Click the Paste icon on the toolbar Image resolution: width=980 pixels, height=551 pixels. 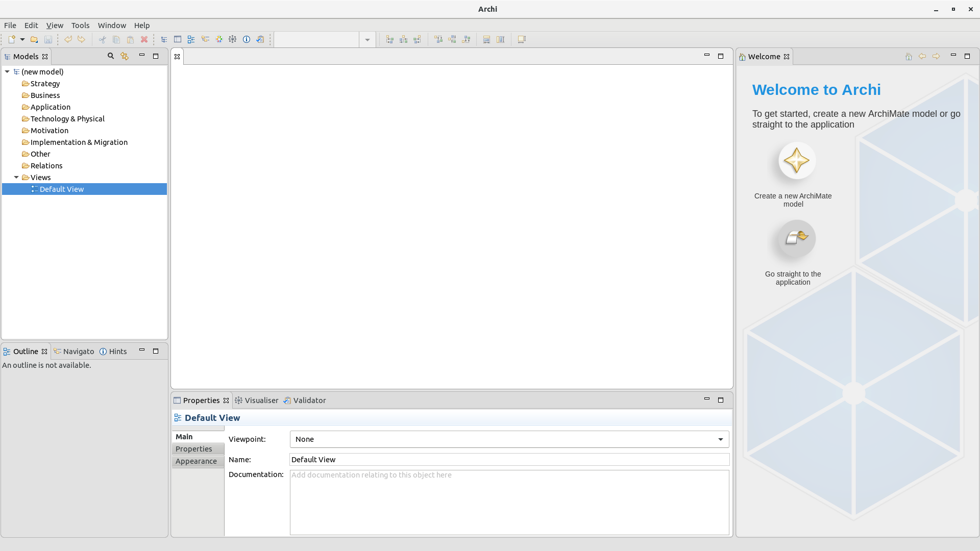click(130, 39)
